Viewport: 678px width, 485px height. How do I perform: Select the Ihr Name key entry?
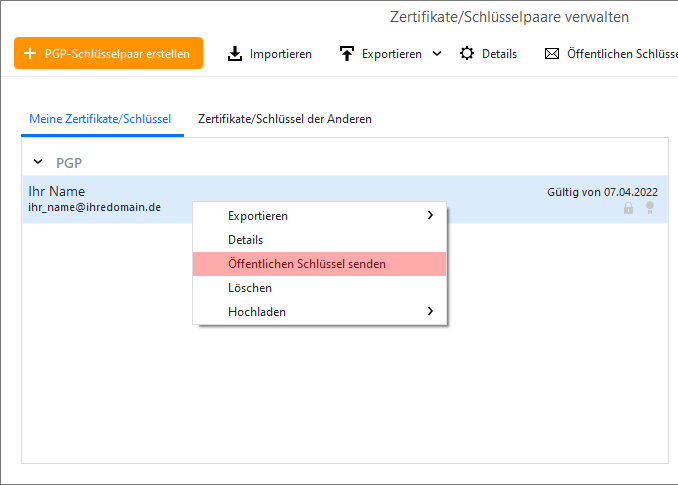pyautogui.click(x=345, y=199)
